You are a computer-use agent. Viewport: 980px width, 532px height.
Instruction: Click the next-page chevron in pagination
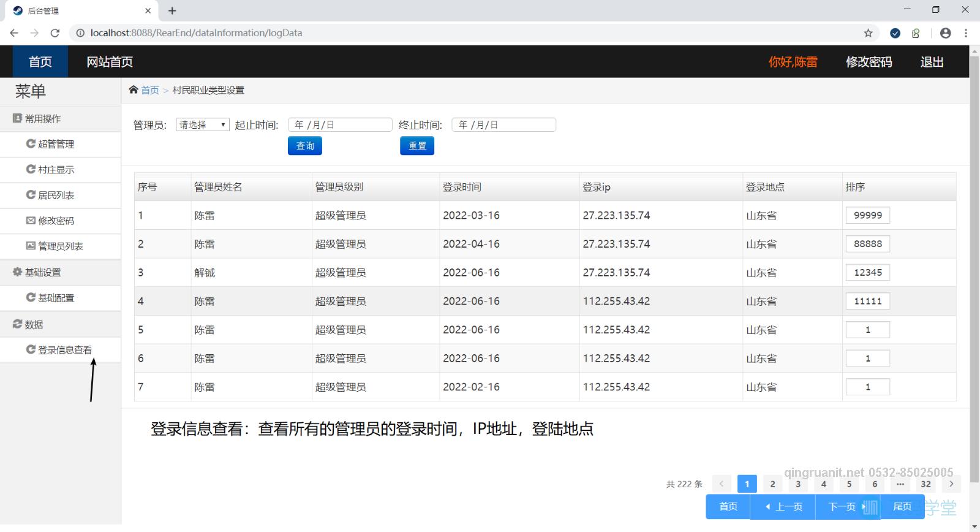(951, 484)
